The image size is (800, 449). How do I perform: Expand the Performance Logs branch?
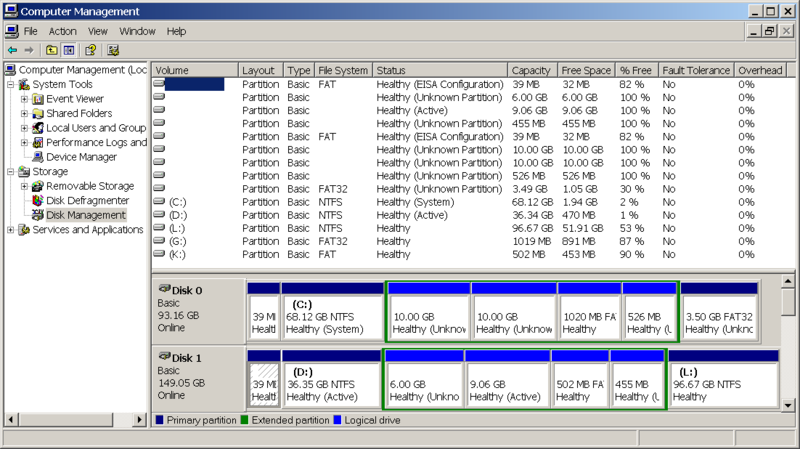click(24, 142)
